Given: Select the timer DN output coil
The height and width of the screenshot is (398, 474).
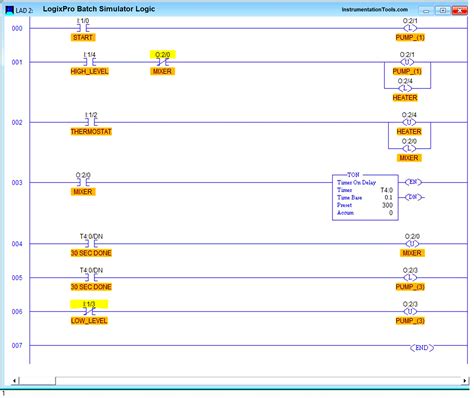Looking at the screenshot, I should pyautogui.click(x=413, y=197).
